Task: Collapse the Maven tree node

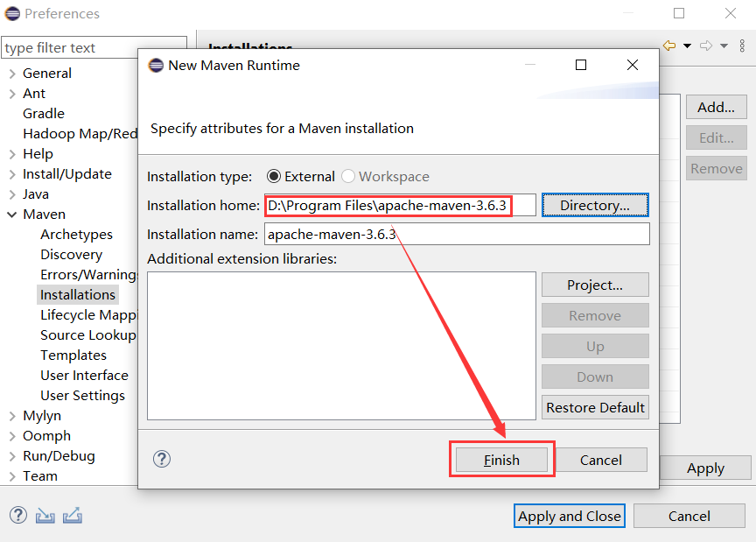Action: point(12,215)
